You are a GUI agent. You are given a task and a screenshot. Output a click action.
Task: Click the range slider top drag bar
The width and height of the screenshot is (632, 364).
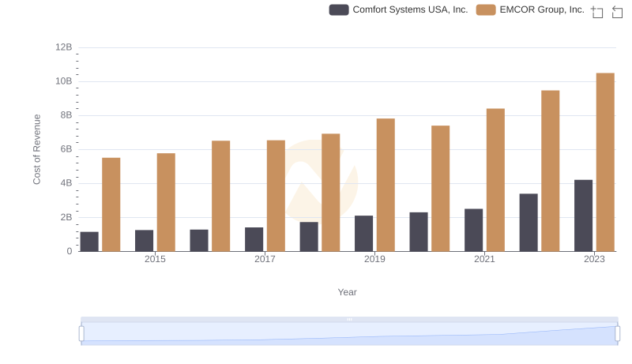(x=349, y=319)
